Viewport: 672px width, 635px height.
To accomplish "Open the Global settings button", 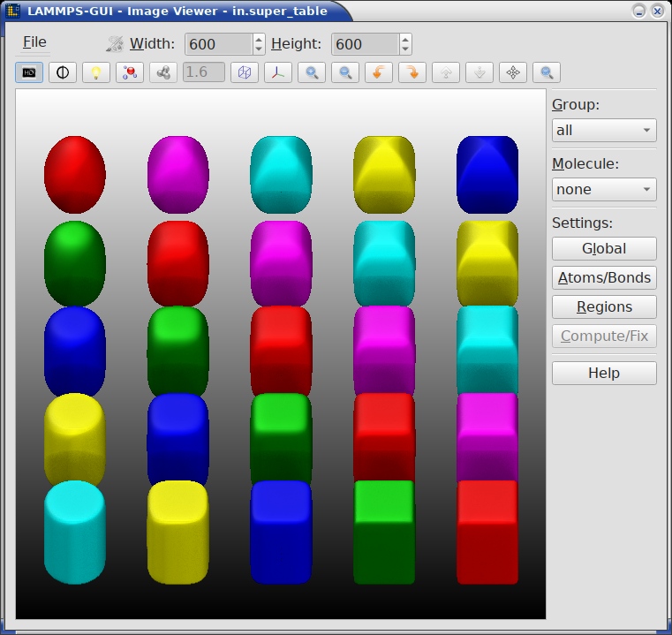I will [604, 248].
